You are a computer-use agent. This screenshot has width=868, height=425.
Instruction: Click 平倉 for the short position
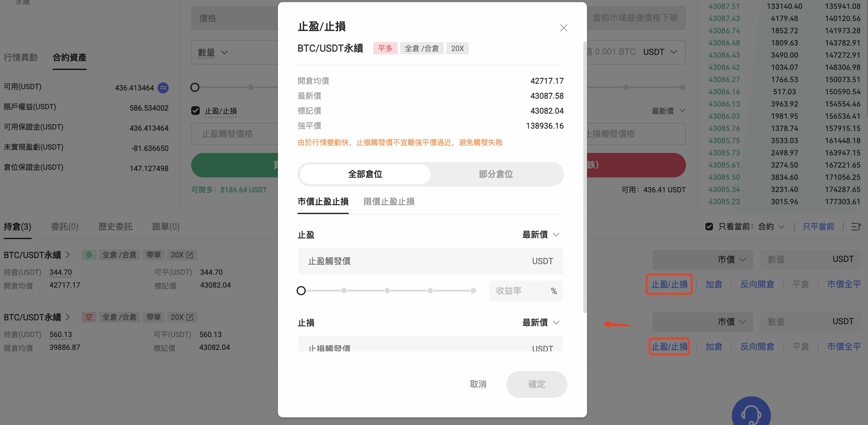[x=801, y=347]
